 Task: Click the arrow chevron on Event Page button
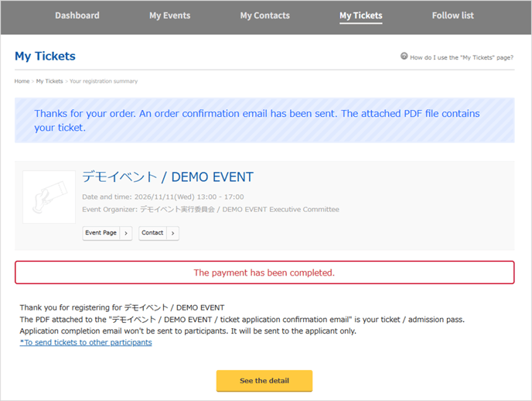[x=126, y=233]
